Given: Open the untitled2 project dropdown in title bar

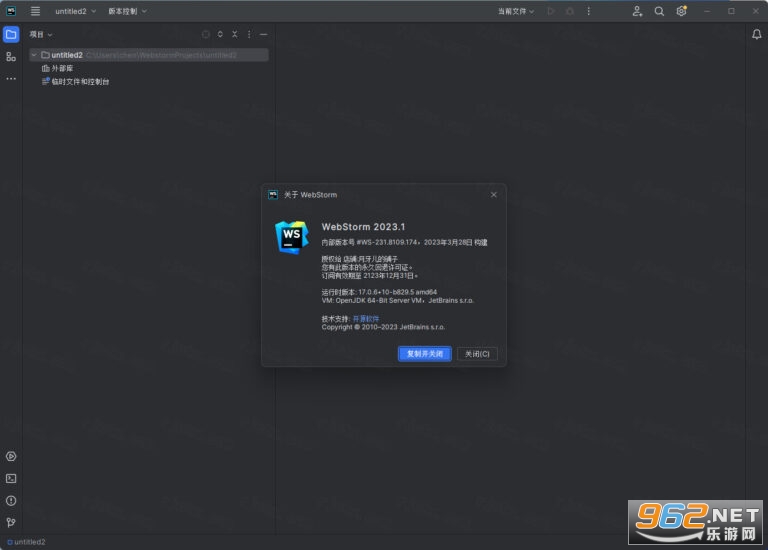Looking at the screenshot, I should (75, 11).
